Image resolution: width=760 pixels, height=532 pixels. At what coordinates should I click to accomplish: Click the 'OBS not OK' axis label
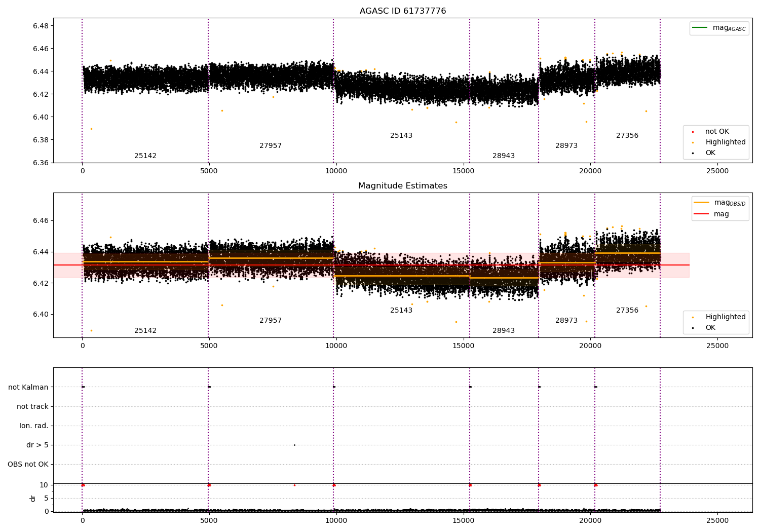tap(28, 465)
